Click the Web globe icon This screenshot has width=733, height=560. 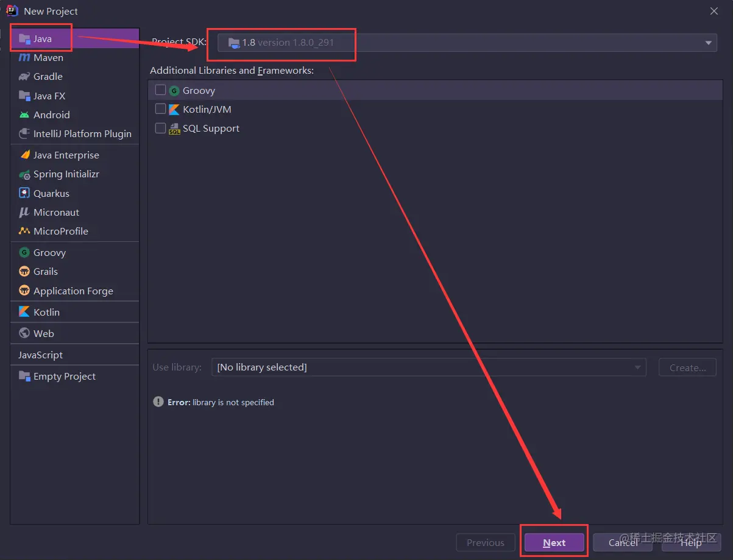point(24,333)
